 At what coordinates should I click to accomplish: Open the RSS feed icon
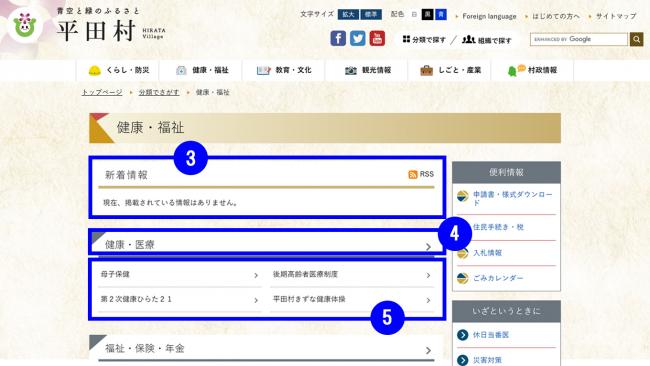(x=412, y=175)
